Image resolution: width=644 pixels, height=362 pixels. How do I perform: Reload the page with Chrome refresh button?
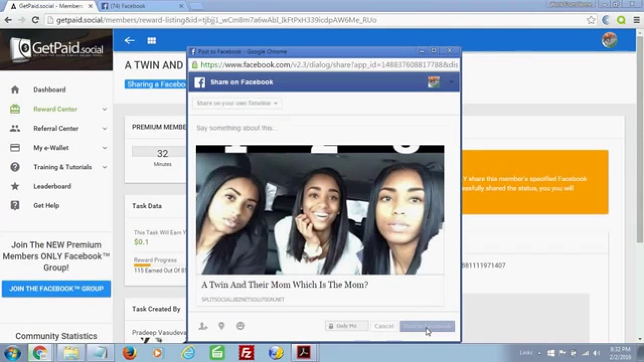[x=35, y=20]
